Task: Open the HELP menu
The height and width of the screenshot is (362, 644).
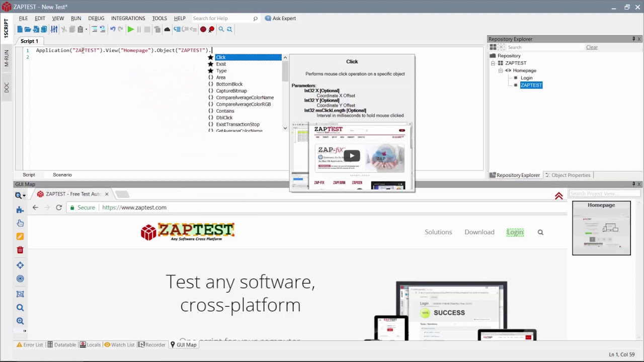Action: tap(180, 18)
